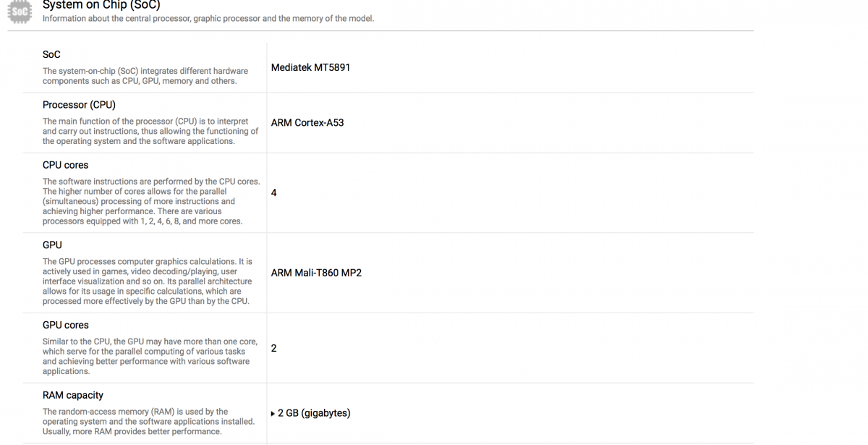This screenshot has width=868, height=445.
Task: Click the SoC section subtitle description
Action: 208,19
